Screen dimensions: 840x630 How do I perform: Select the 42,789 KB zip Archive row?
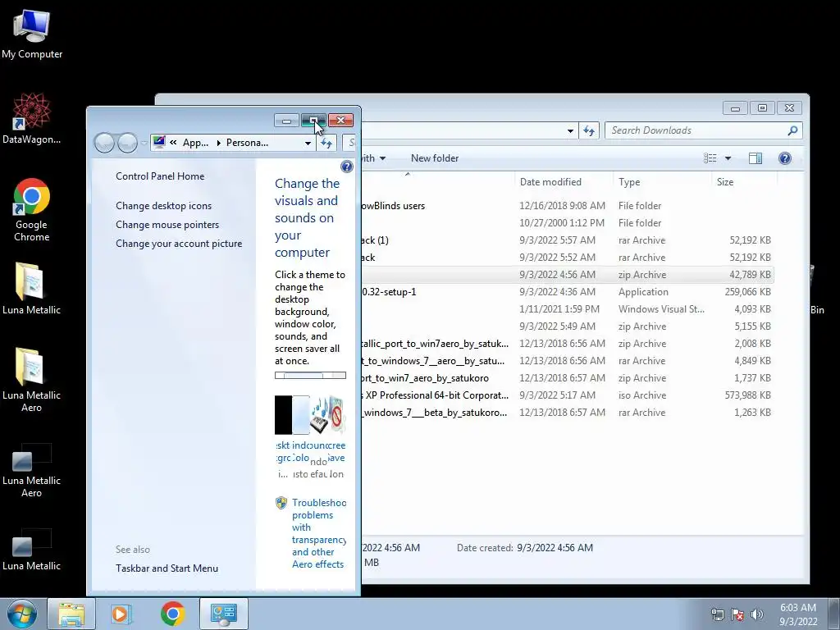[567, 275]
